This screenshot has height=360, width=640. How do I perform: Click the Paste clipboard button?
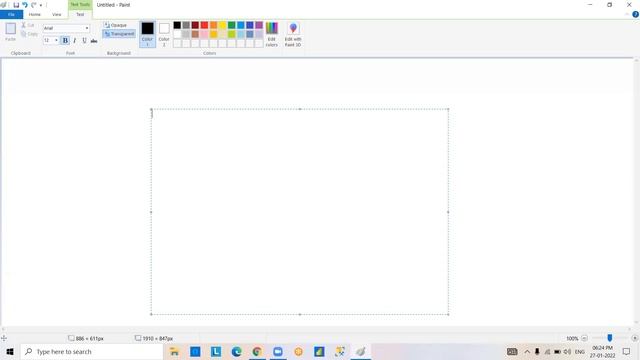(x=11, y=31)
